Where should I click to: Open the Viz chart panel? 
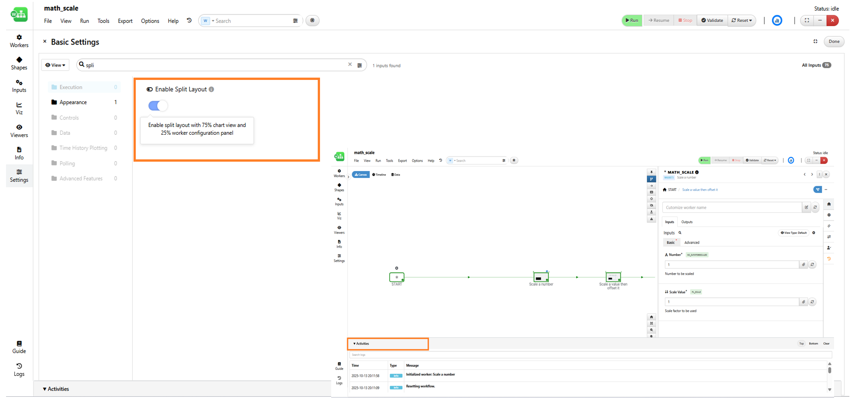pyautogui.click(x=19, y=108)
